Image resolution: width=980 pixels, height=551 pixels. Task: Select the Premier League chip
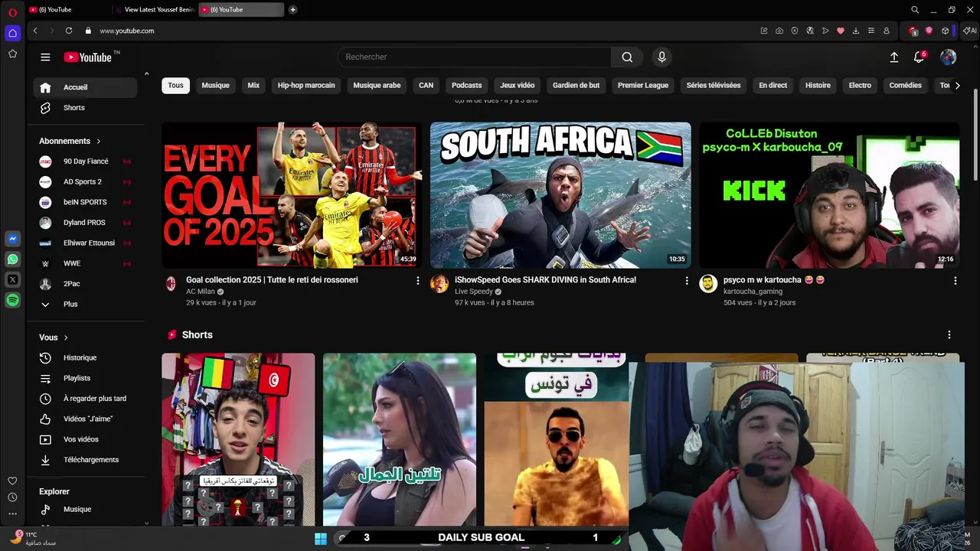point(643,86)
